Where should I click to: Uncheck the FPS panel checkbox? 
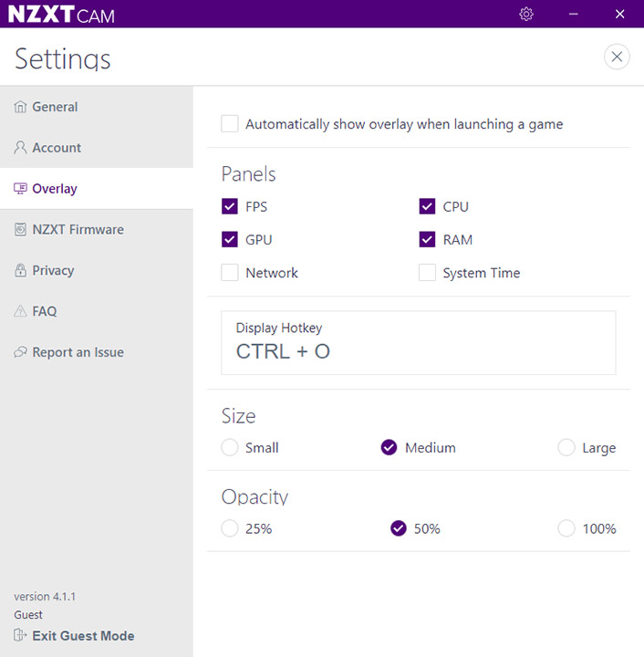tap(230, 207)
